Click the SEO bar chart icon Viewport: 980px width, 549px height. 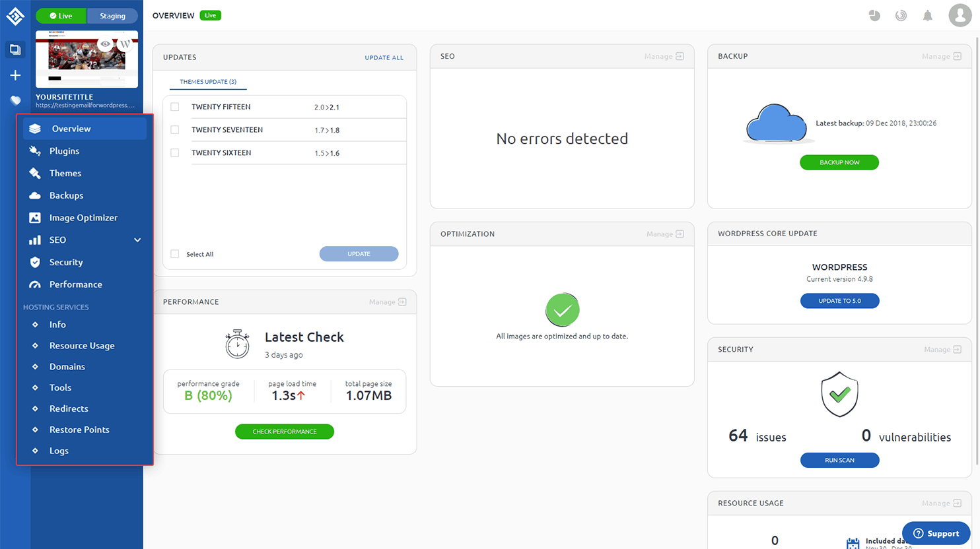(35, 240)
